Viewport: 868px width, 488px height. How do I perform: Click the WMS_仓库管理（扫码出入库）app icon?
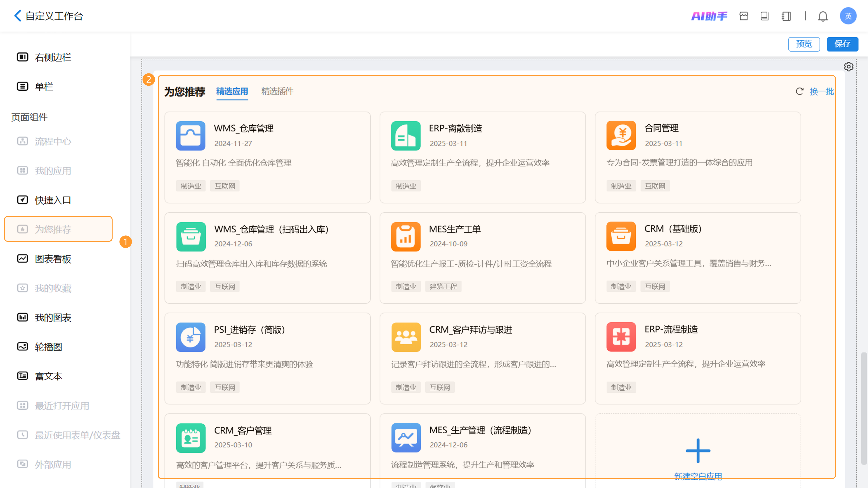click(x=191, y=236)
